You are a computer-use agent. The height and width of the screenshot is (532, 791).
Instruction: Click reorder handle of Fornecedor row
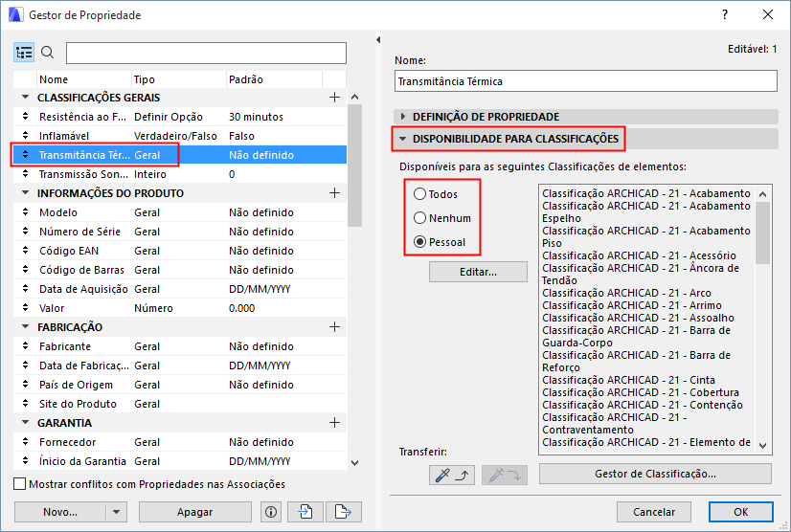tap(25, 442)
